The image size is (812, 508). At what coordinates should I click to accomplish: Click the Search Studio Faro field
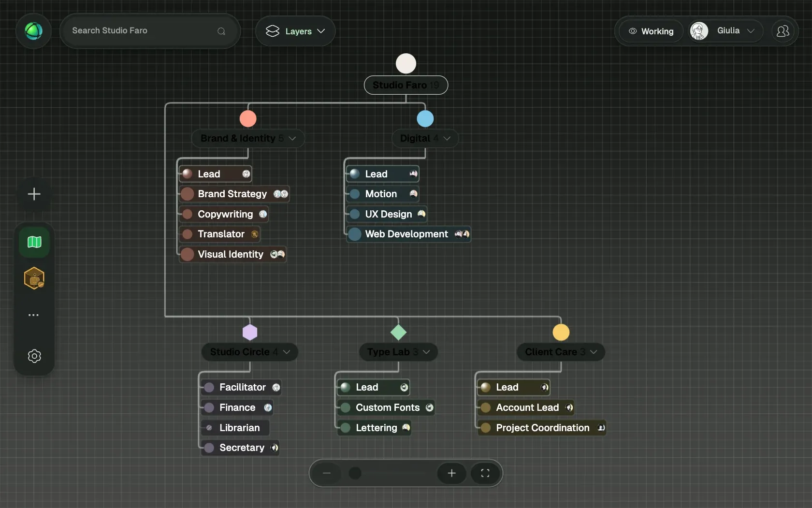point(150,31)
